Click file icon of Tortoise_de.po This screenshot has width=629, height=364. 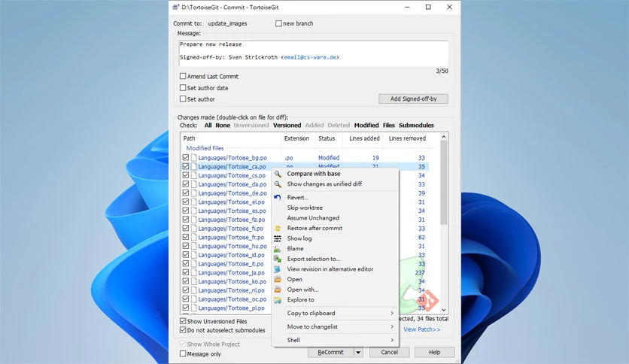point(194,193)
